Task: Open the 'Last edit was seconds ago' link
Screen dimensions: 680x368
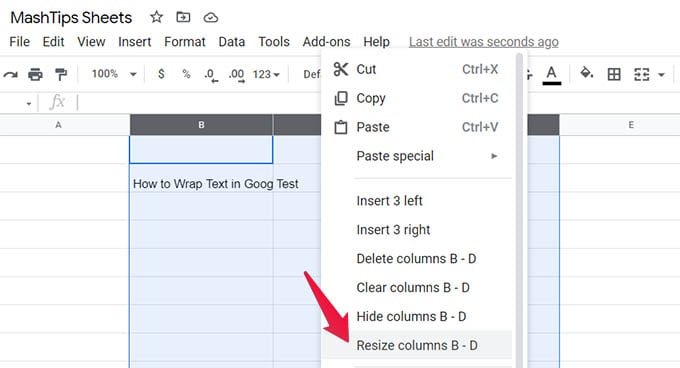Action: point(484,42)
